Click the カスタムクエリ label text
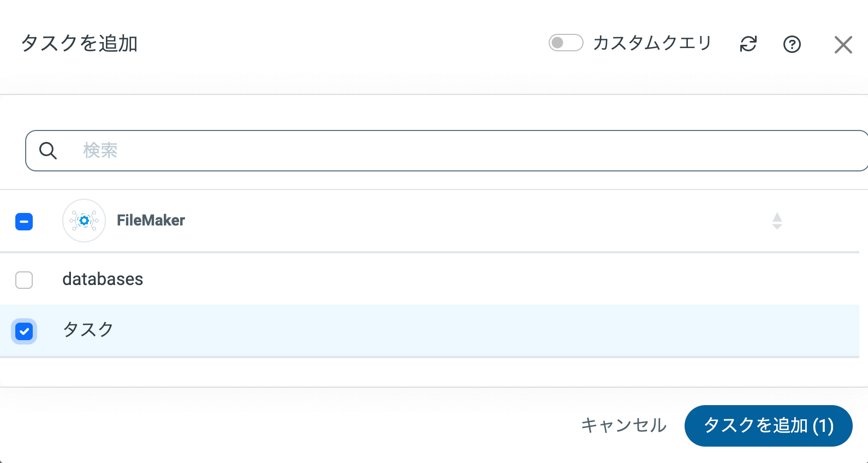 pyautogui.click(x=652, y=43)
